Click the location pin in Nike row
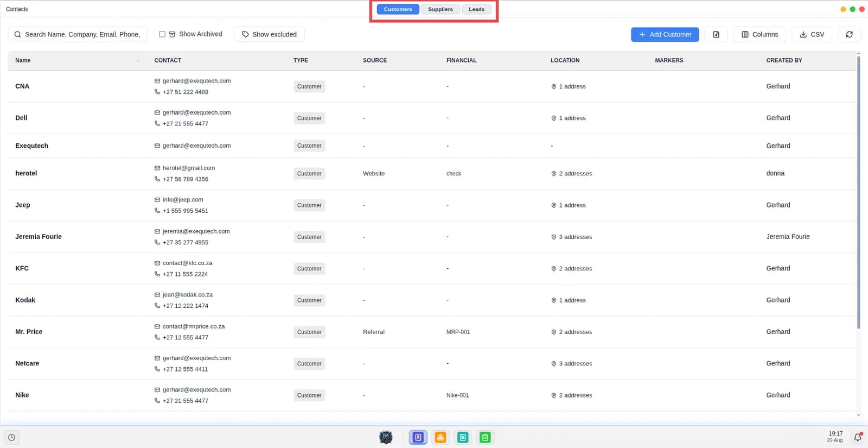Viewport: 868px width, 448px height. point(553,395)
